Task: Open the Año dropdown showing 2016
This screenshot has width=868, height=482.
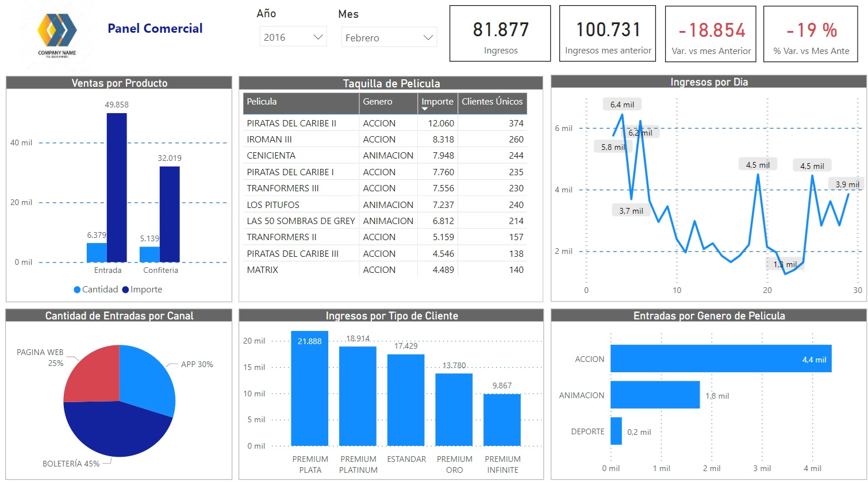Action: (x=293, y=37)
